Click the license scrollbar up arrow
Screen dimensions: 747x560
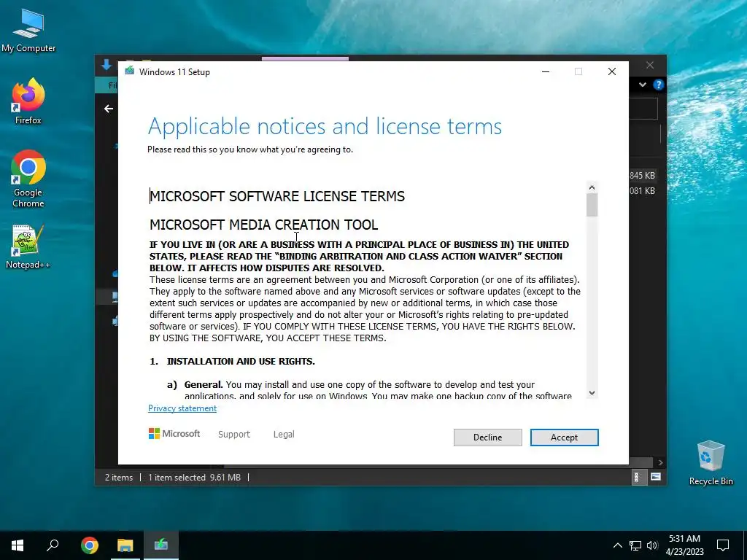[x=592, y=187]
